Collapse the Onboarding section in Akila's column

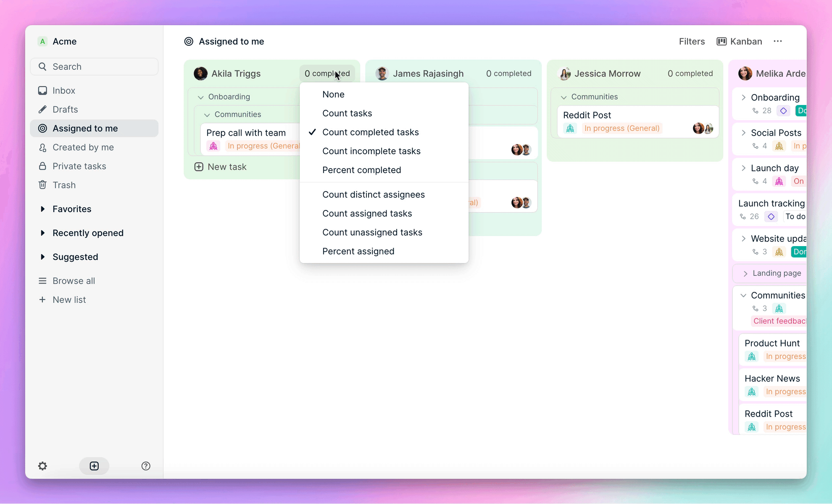click(201, 97)
